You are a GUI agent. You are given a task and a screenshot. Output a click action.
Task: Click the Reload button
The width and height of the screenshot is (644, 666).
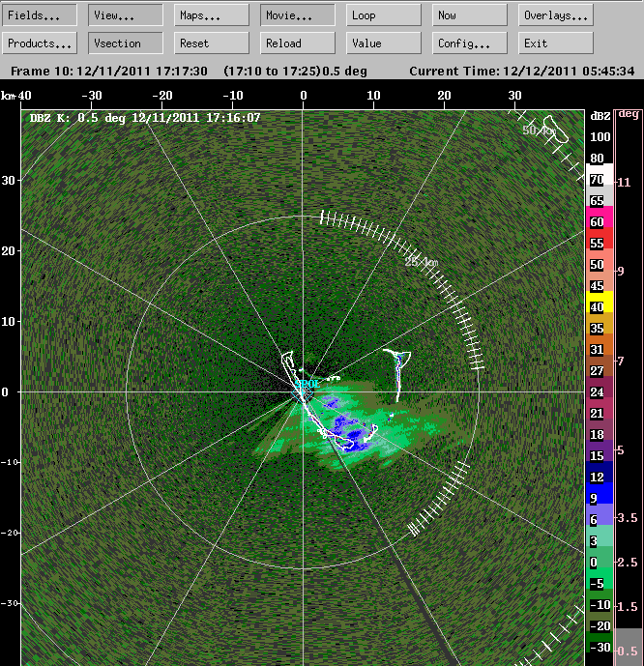tap(298, 43)
